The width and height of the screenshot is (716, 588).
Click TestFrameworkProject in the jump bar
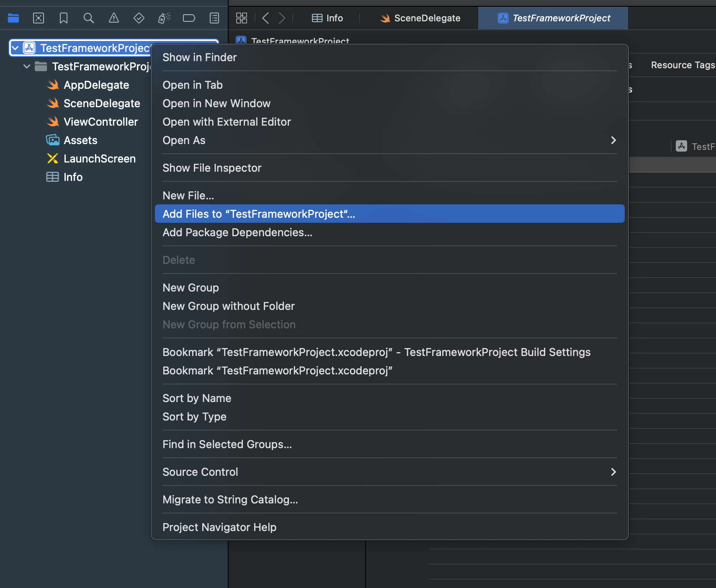click(x=300, y=41)
